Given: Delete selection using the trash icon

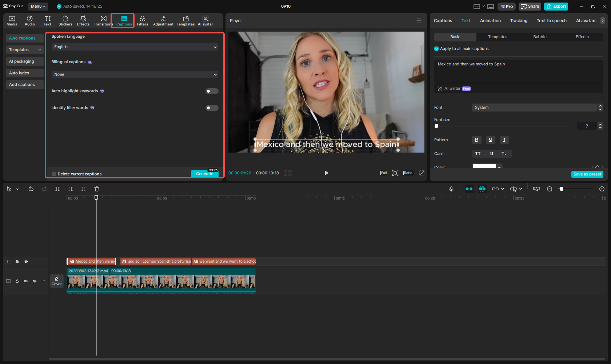Looking at the screenshot, I should point(96,189).
